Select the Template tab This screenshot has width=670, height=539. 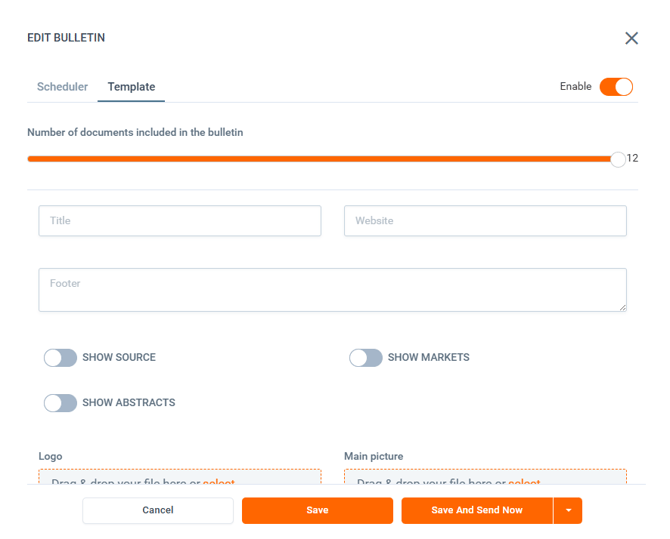tap(131, 87)
